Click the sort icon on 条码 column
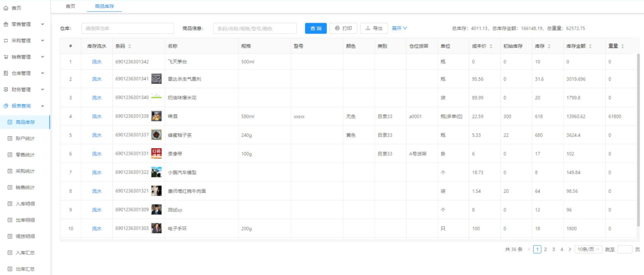The width and height of the screenshot is (644, 275). tap(129, 46)
